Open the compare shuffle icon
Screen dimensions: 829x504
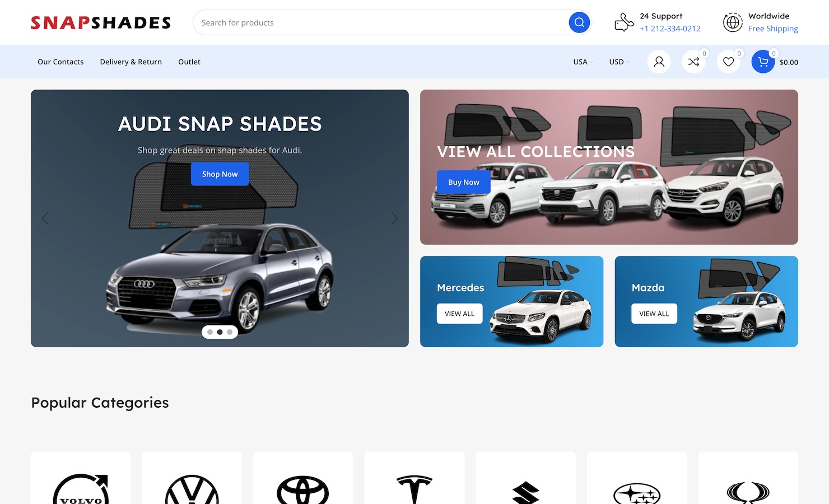click(x=693, y=62)
